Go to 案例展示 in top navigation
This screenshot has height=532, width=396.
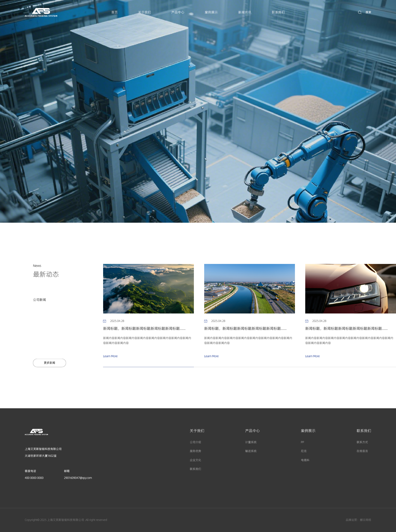[x=211, y=12]
